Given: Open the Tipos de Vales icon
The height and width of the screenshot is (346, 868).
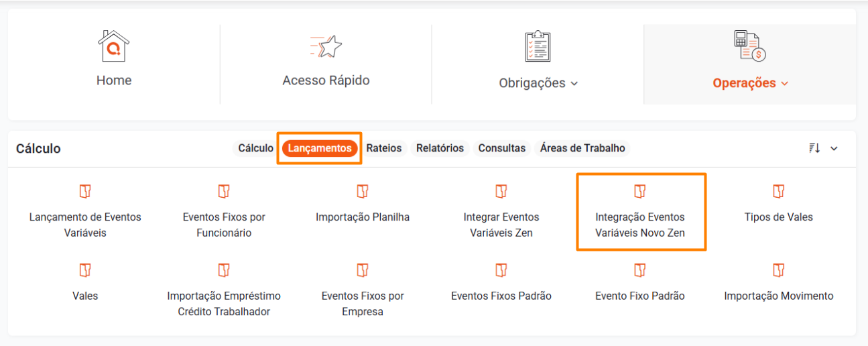Looking at the screenshot, I should coord(778,192).
